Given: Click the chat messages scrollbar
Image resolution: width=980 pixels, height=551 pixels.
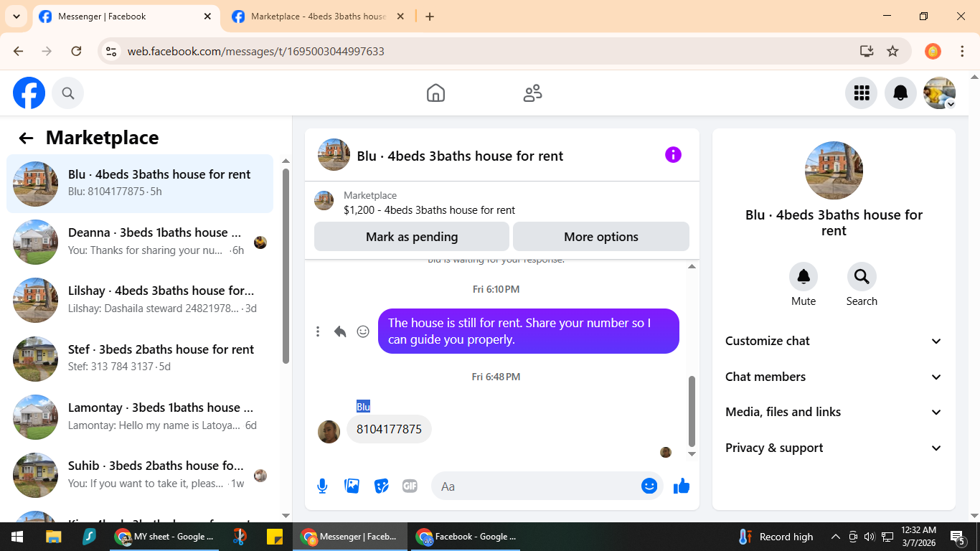Looking at the screenshot, I should pyautogui.click(x=692, y=410).
